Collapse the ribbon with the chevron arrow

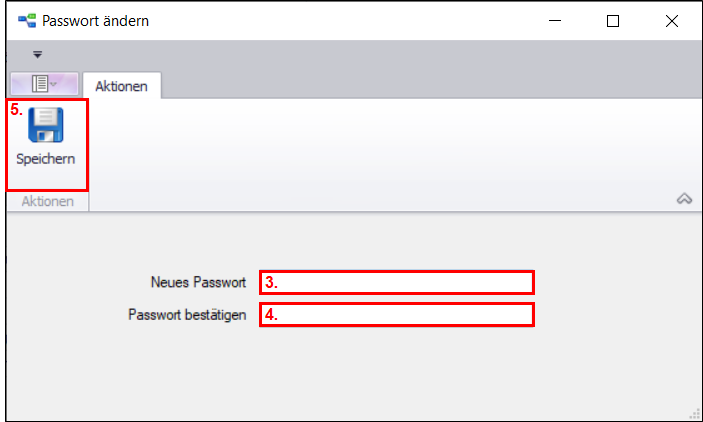[x=685, y=199]
